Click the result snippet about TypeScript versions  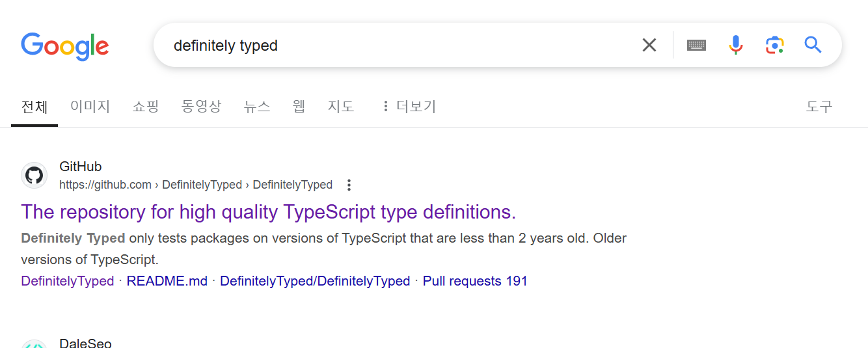tap(323, 249)
